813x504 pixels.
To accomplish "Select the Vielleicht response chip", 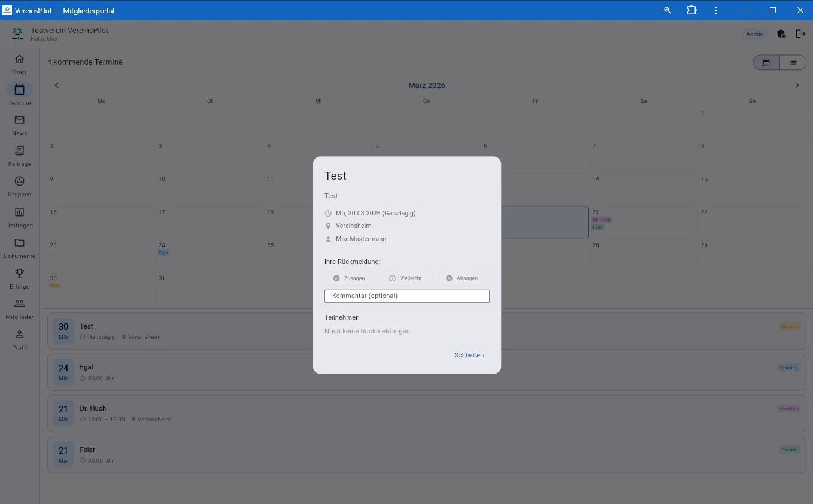I will click(406, 278).
